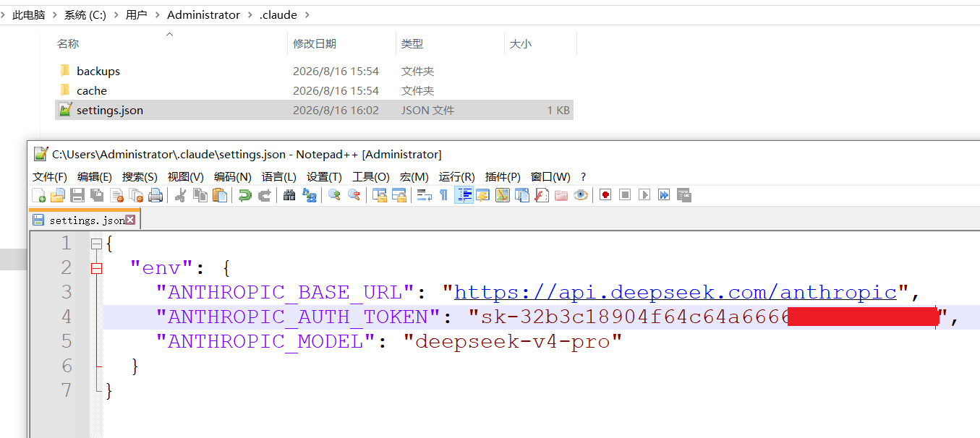Open the 插件(P) menu
Viewport: 980px width, 438px height.
[x=503, y=176]
